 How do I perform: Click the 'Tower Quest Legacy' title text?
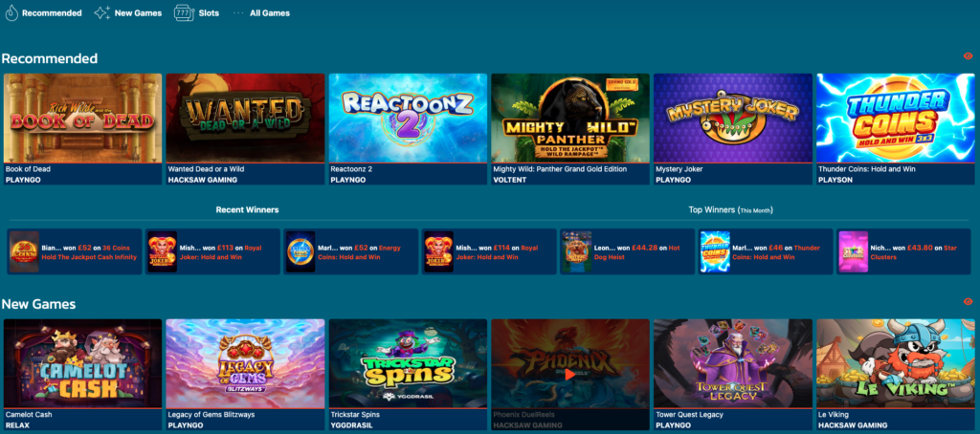pyautogui.click(x=689, y=414)
